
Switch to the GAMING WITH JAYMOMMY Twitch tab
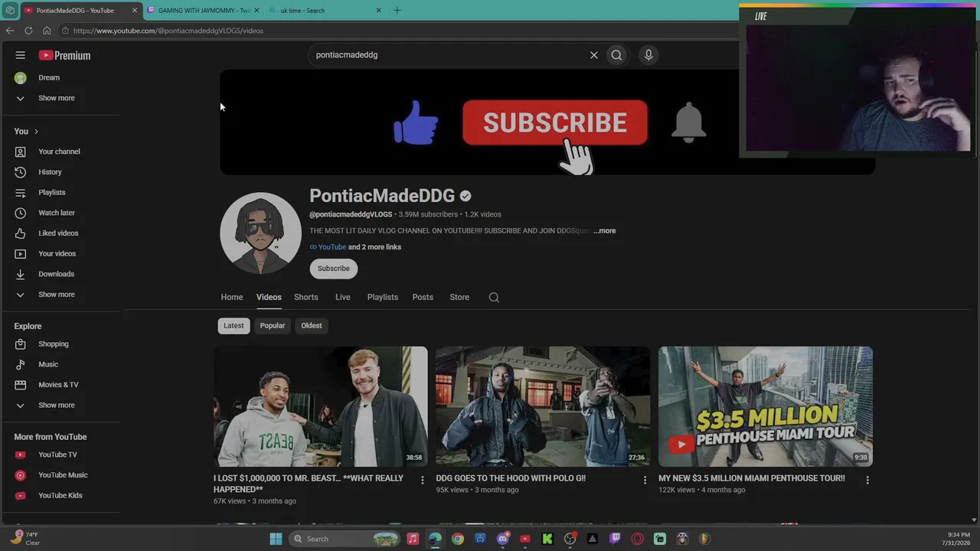point(204,11)
